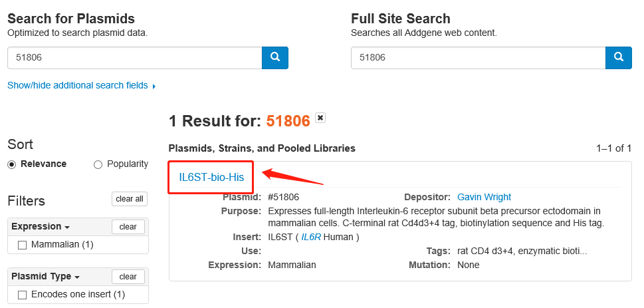Select the Relevance sort option
The height and width of the screenshot is (308, 644).
click(x=12, y=164)
